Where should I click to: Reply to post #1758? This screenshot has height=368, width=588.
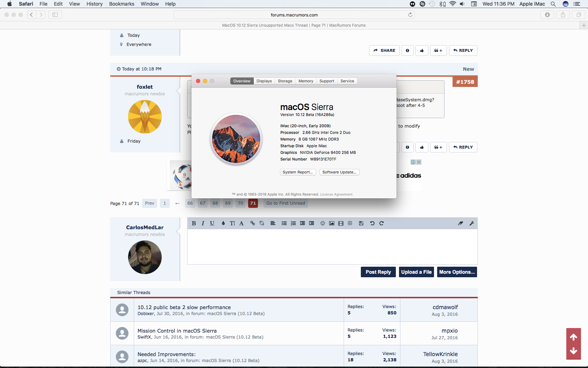click(463, 147)
